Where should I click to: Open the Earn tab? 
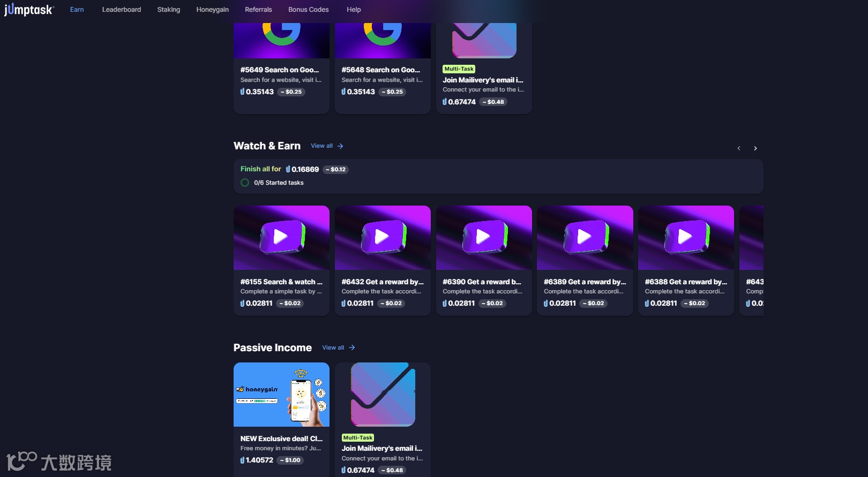click(77, 10)
